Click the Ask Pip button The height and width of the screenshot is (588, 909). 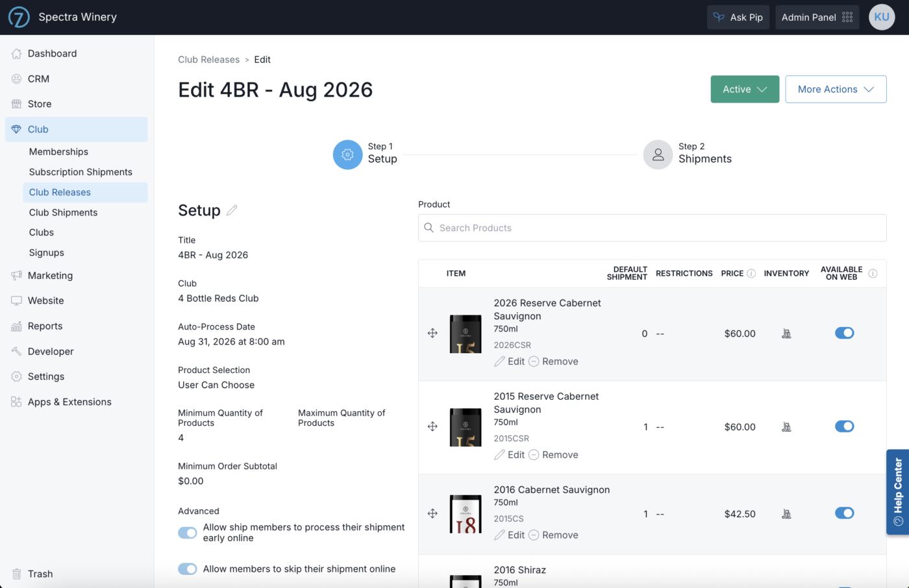click(738, 18)
